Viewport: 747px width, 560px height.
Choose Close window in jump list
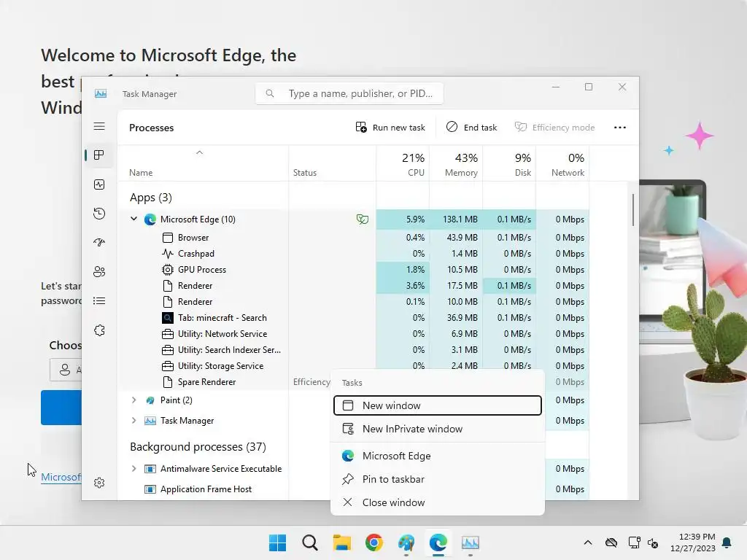point(438,503)
